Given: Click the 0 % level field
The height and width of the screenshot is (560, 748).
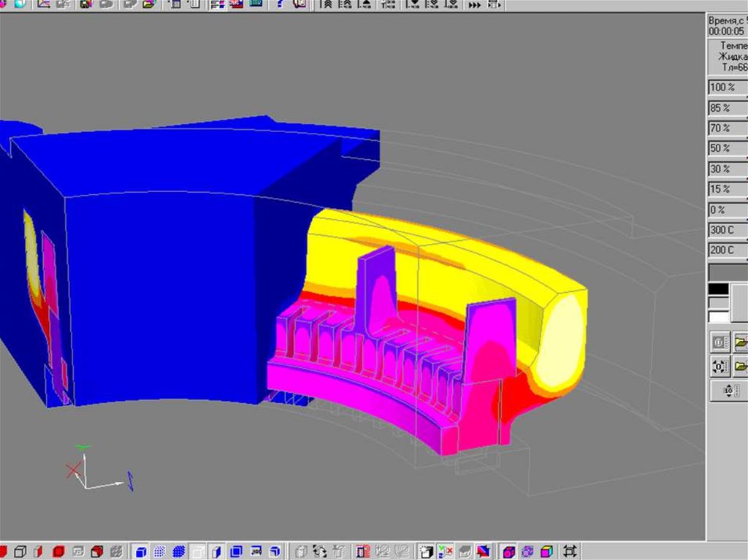Looking at the screenshot, I should pos(726,210).
